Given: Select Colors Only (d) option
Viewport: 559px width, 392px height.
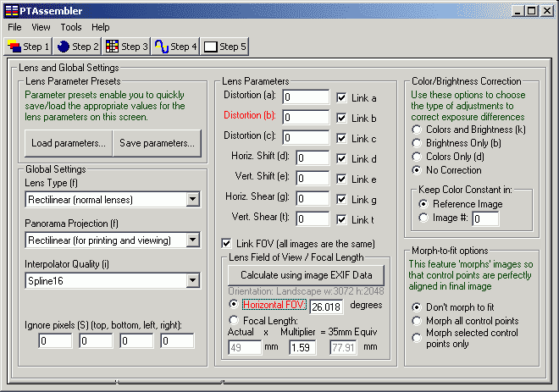Looking at the screenshot, I should pos(417,157).
